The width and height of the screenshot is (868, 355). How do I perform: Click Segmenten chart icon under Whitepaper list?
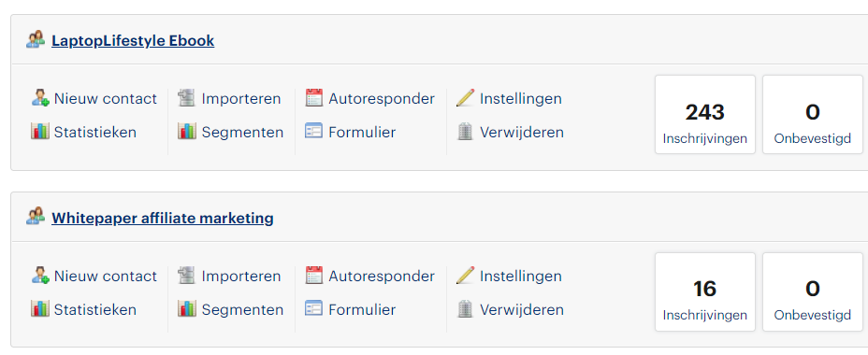click(x=186, y=308)
